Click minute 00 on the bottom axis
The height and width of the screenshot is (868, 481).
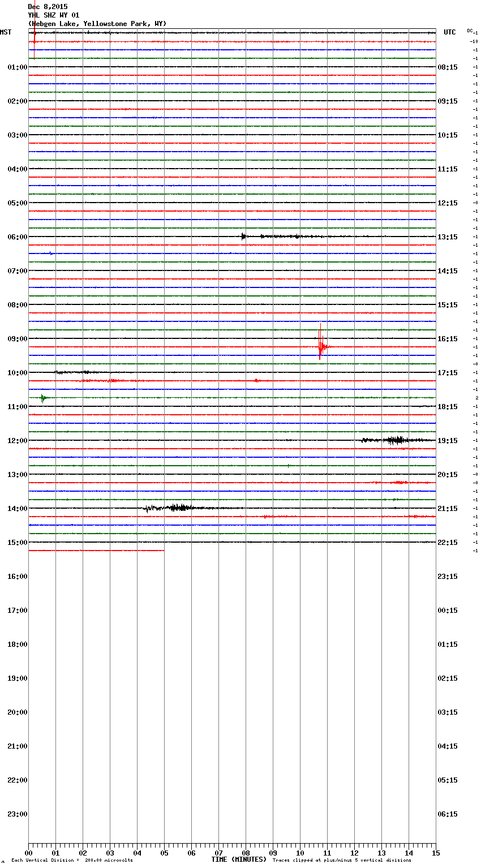[28, 853]
